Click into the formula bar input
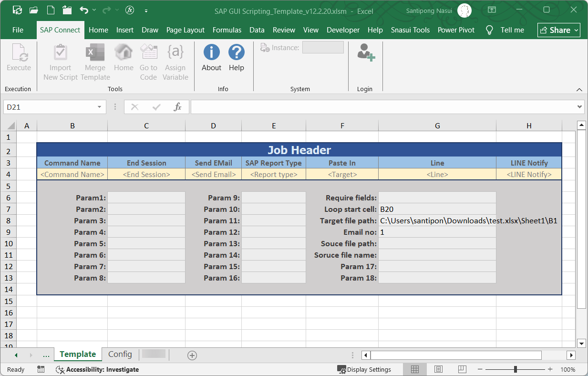 pyautogui.click(x=382, y=107)
